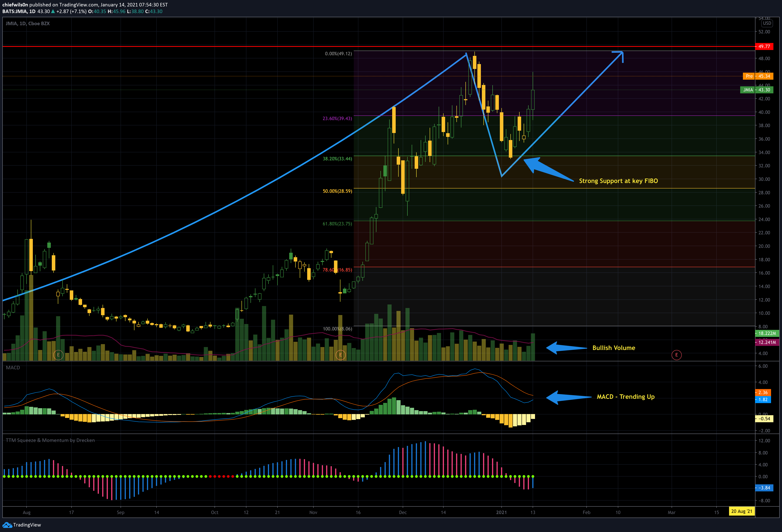Click the '+2.87 (+7.1%)' change value

pyautogui.click(x=72, y=12)
